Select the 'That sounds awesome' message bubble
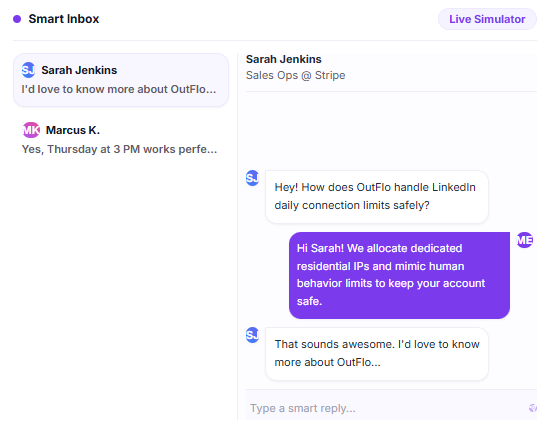This screenshot has width=550, height=426. click(x=377, y=353)
